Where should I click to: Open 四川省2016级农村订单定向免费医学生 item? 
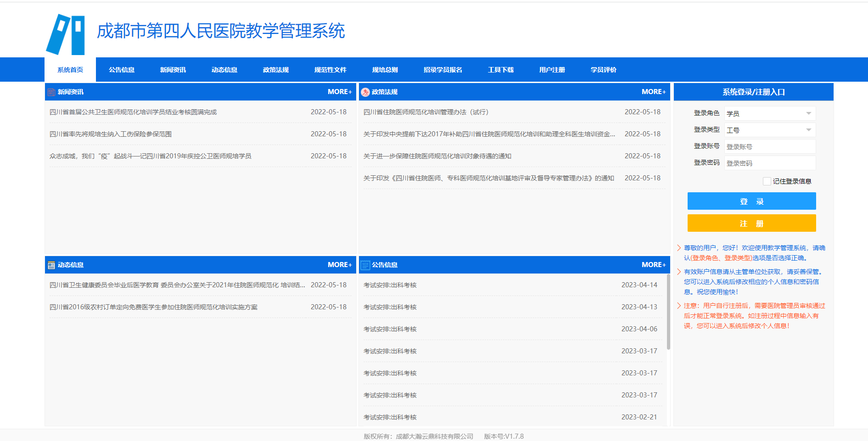pos(153,307)
